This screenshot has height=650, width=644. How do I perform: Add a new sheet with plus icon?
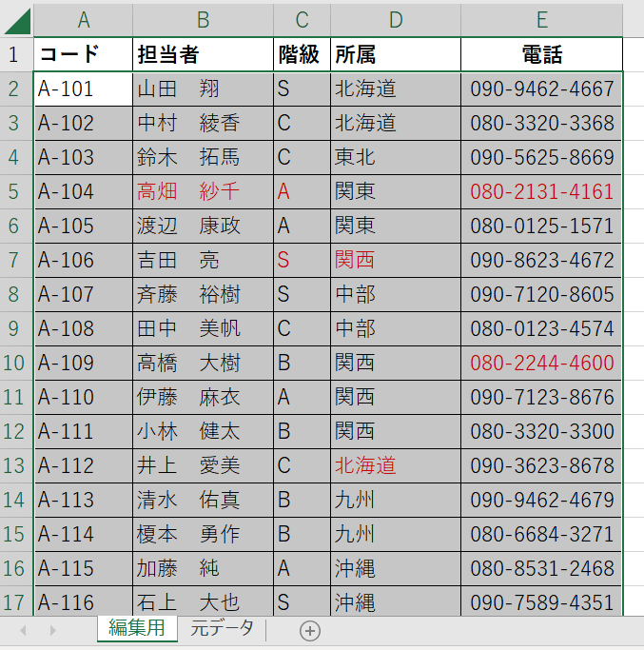[x=310, y=630]
